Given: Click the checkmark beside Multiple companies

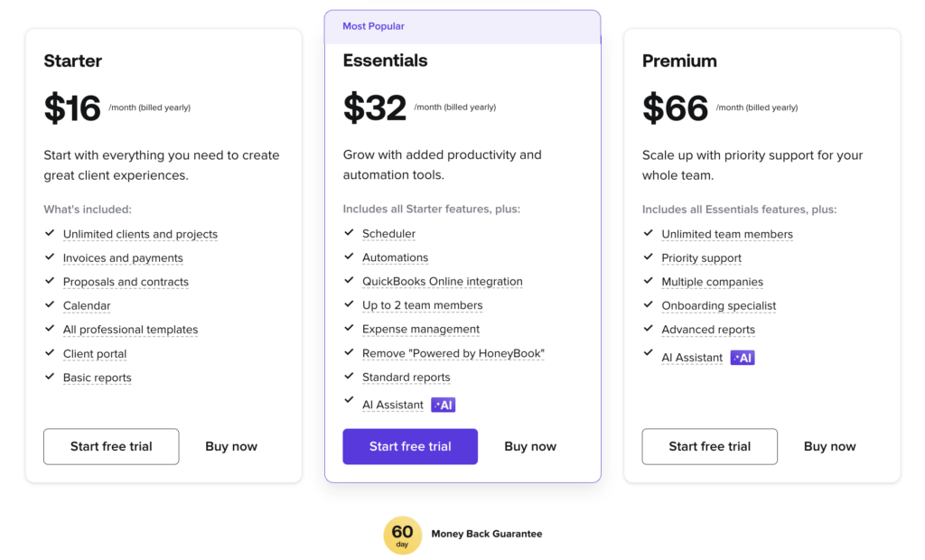Looking at the screenshot, I should point(648,281).
